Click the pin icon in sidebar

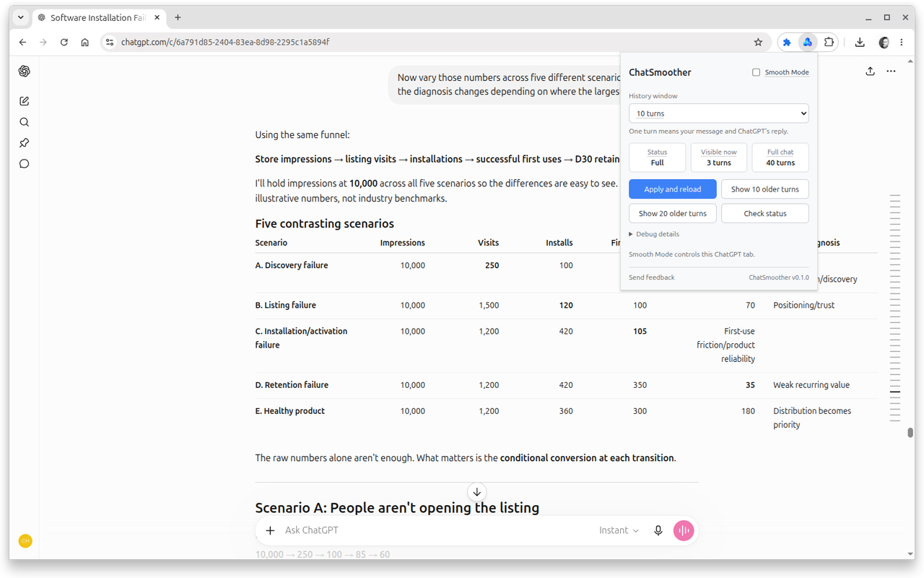pos(25,143)
